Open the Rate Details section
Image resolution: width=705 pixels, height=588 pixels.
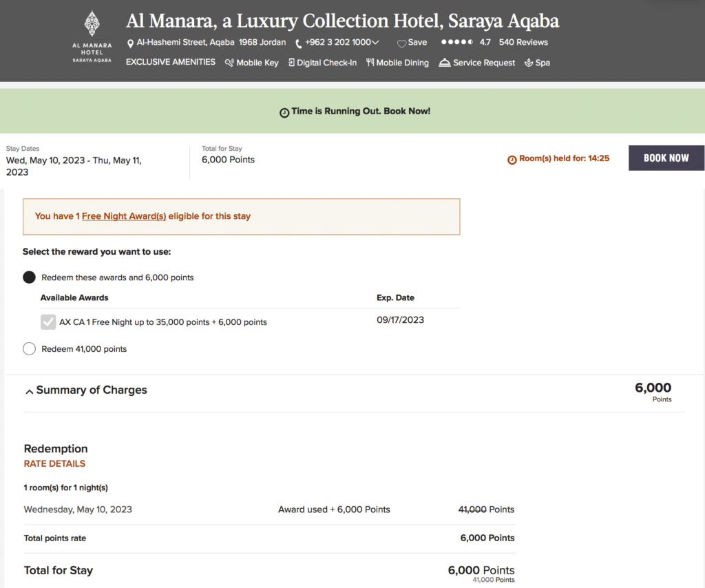(x=54, y=463)
